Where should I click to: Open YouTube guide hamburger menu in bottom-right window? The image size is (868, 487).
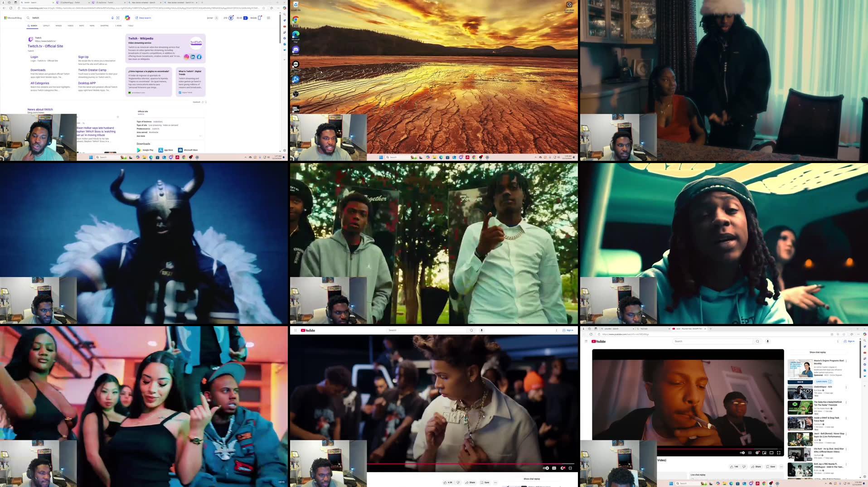(586, 341)
